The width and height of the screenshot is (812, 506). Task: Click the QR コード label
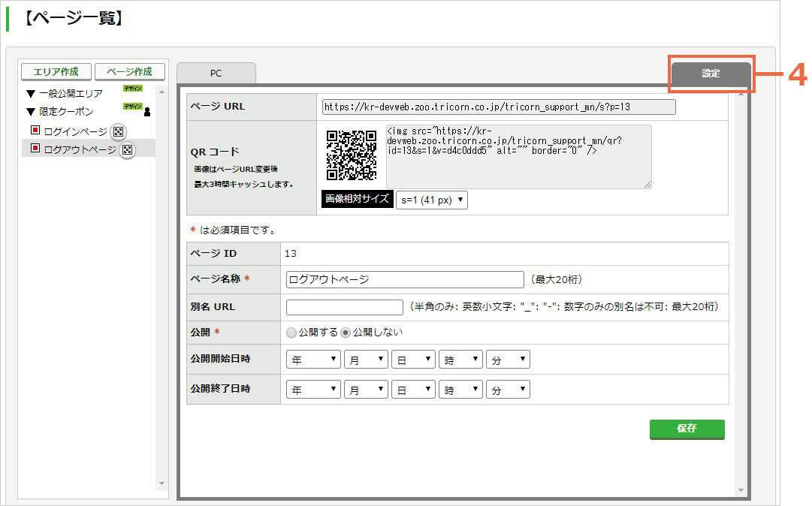click(215, 152)
